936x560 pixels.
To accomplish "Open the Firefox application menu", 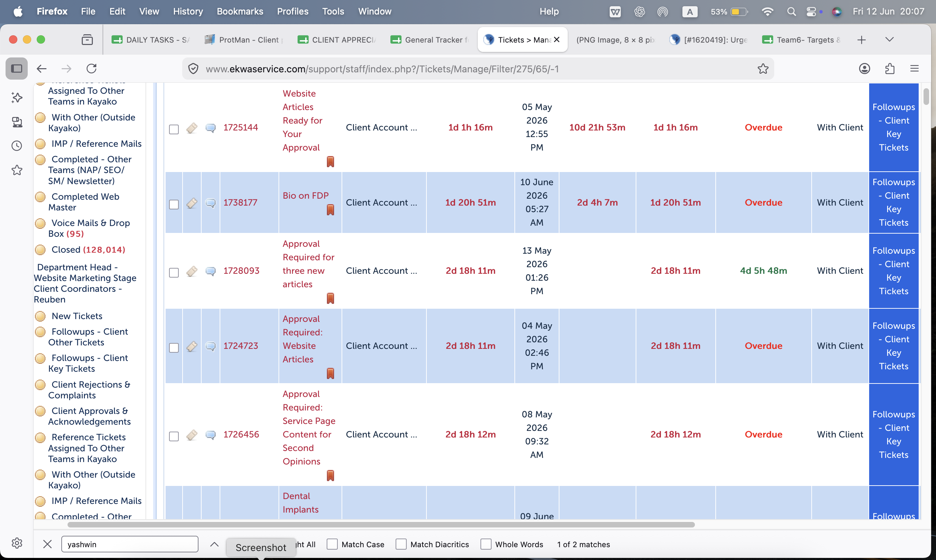I will coord(915,69).
